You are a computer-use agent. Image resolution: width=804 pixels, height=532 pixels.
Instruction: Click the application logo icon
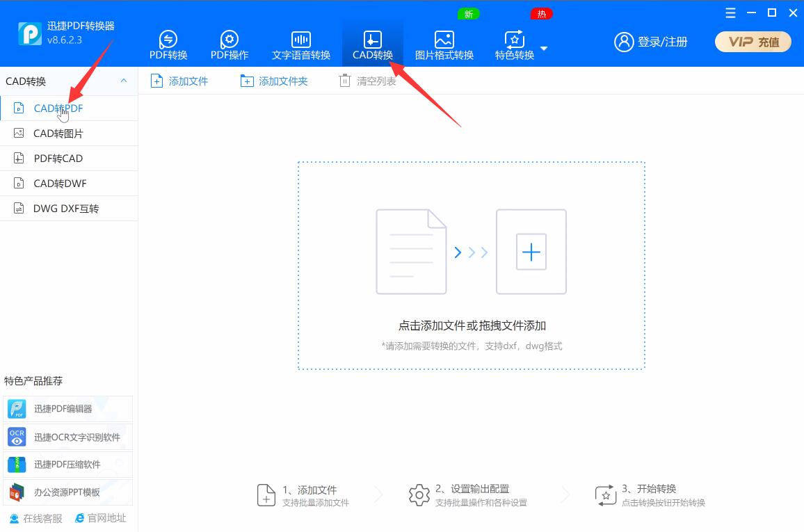(30, 34)
